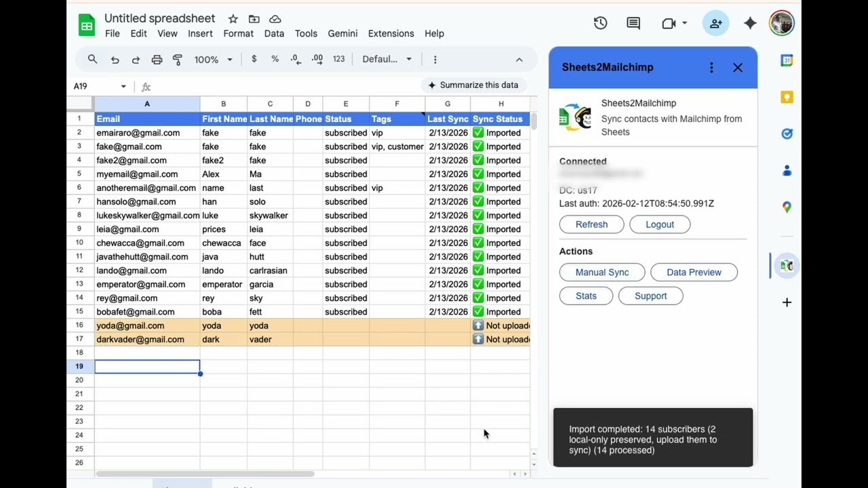868x488 pixels.
Task: Open the Extensions menu
Action: pos(391,33)
